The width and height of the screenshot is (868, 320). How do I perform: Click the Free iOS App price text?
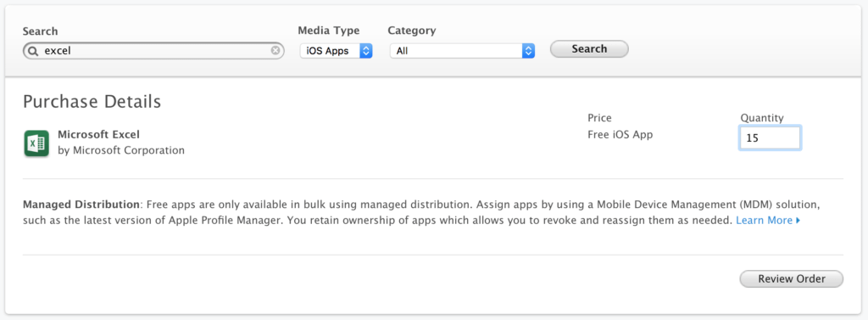tap(620, 134)
